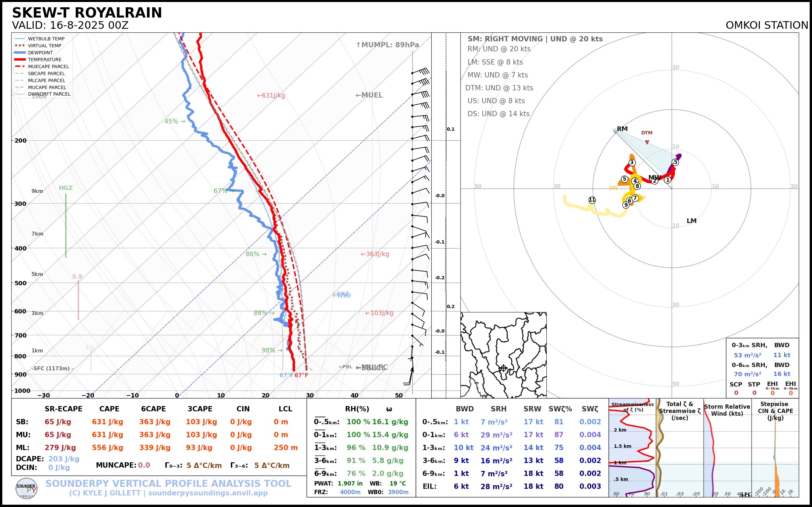Image resolution: width=812 pixels, height=507 pixels.
Task: Click the SKEW-T ROYALRAIN title
Action: click(87, 13)
